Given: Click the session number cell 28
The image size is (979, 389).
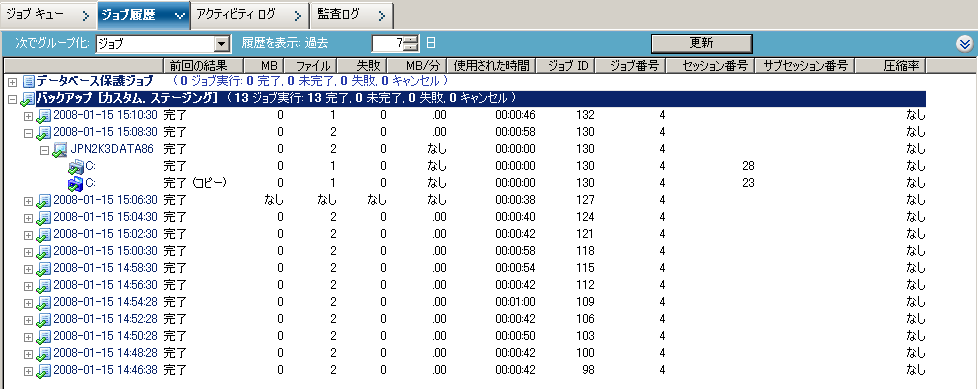Looking at the screenshot, I should (748, 166).
